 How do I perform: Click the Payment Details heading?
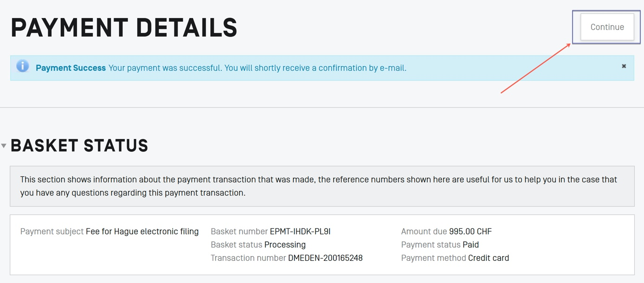pos(124,28)
